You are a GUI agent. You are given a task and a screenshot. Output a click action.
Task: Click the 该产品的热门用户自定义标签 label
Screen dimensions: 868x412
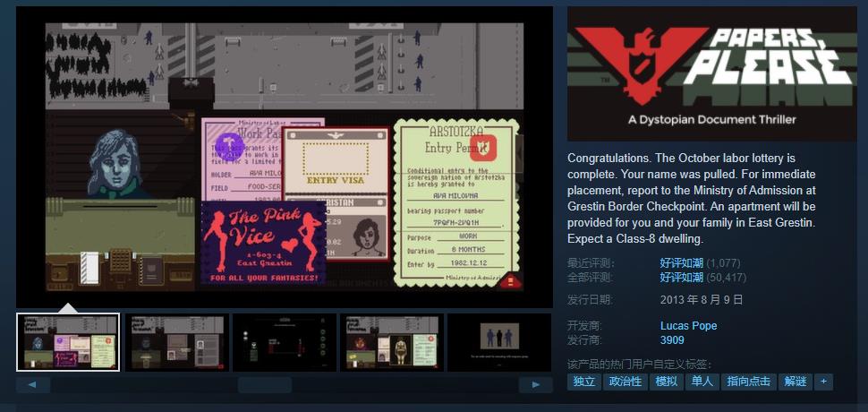[x=640, y=365]
